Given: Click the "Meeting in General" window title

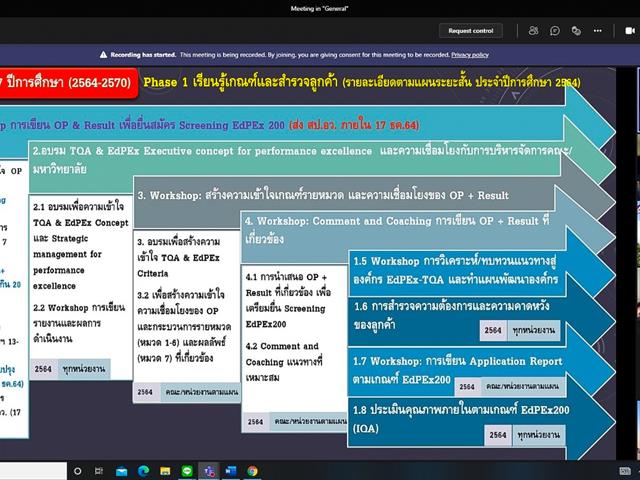Looking at the screenshot, I should click(x=320, y=8).
